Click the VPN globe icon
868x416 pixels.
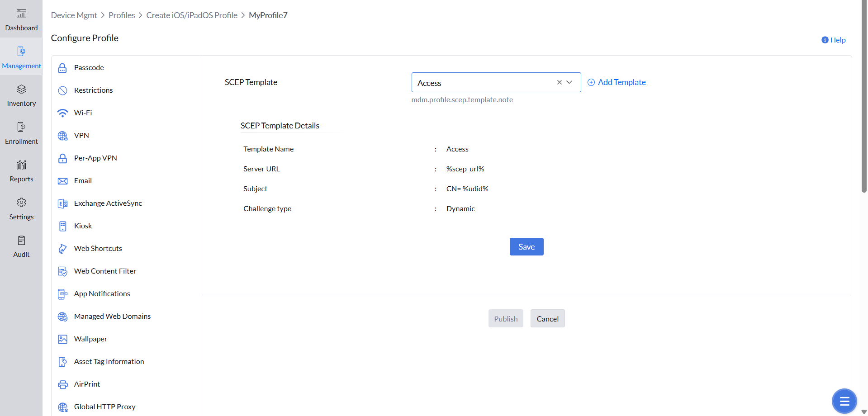pyautogui.click(x=62, y=135)
